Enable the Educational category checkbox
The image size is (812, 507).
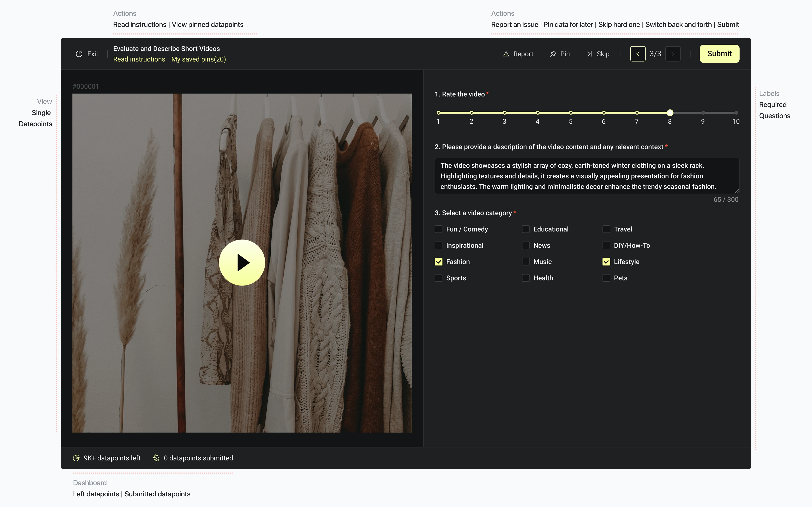[x=526, y=229]
